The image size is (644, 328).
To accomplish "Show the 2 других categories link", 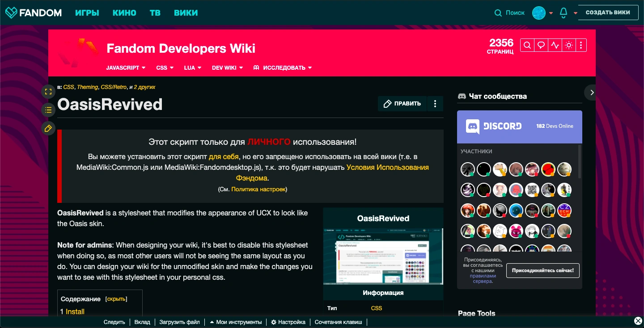I will pyautogui.click(x=144, y=87).
